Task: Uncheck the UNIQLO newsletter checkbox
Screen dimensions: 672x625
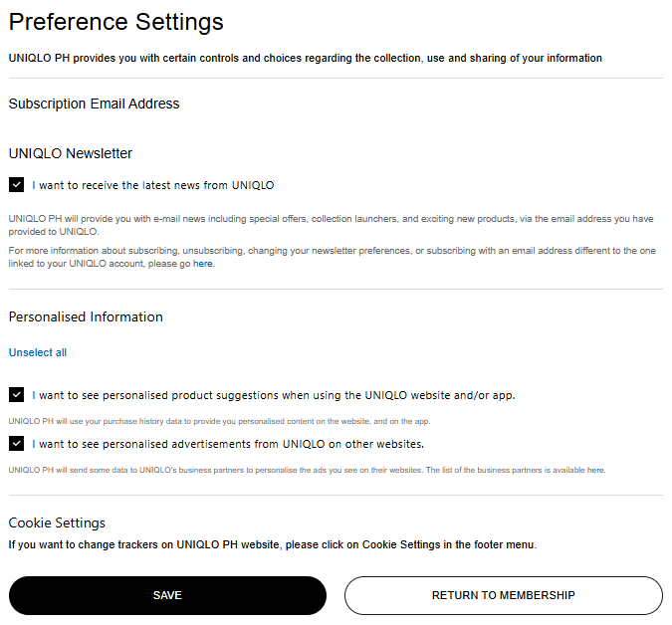Action: click(x=16, y=185)
